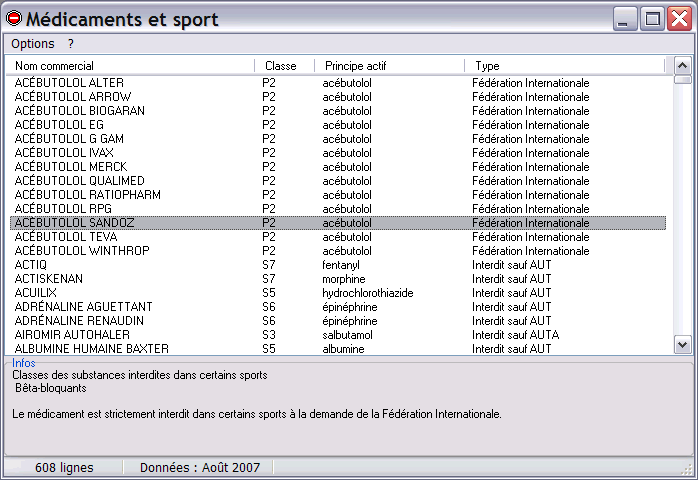Select the ACTIQ row
Screen dimensions: 698x480
(x=338, y=265)
